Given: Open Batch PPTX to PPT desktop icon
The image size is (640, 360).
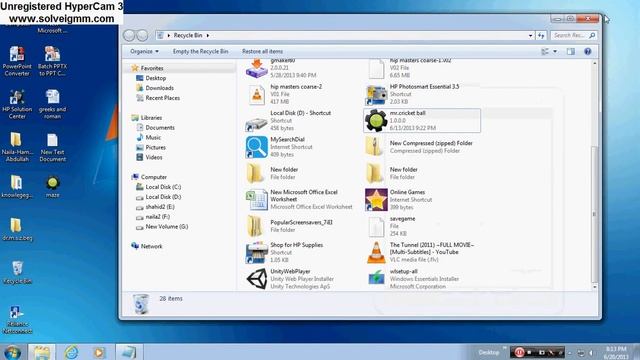Looking at the screenshot, I should pos(53,61).
